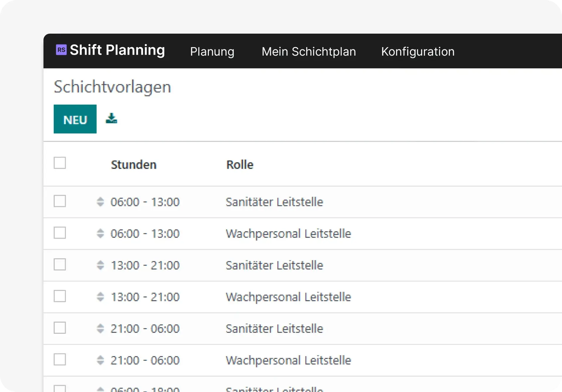Screen dimensions: 562x392
Task: Open the 13:00 - 21:00 Sanitäter Leitstelle record
Action: pyautogui.click(x=274, y=265)
